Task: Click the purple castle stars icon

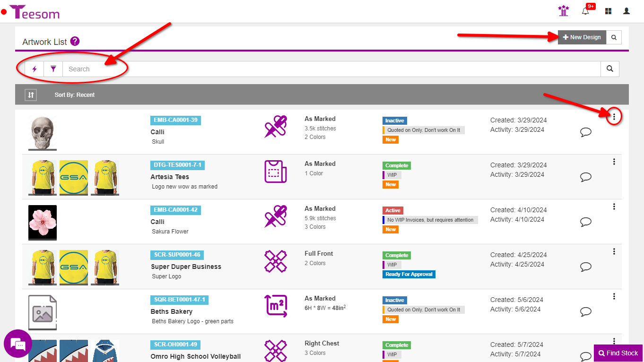Action: coord(563,11)
